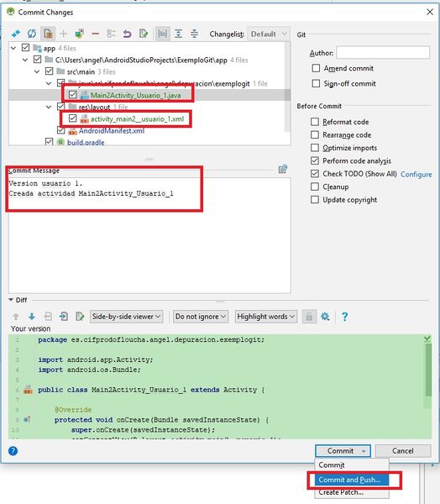Click inside the Commit Message text area
The height and width of the screenshot is (504, 440).
coord(149,235)
